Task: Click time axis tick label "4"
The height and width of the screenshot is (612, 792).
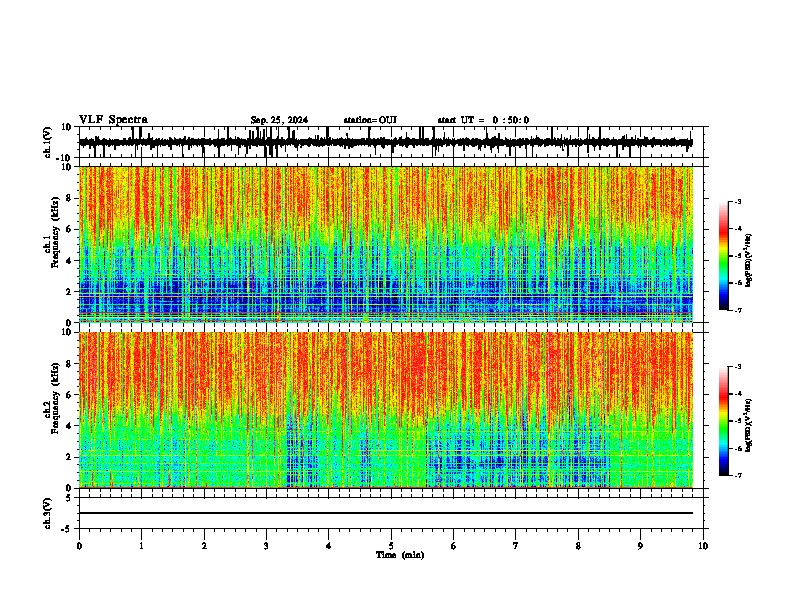Action: [329, 546]
